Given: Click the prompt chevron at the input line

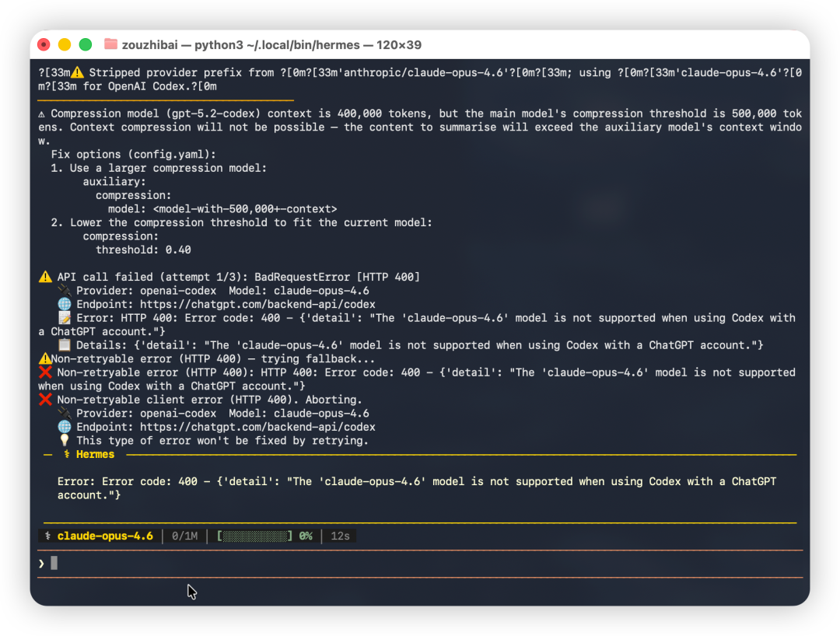Looking at the screenshot, I should click(x=42, y=564).
